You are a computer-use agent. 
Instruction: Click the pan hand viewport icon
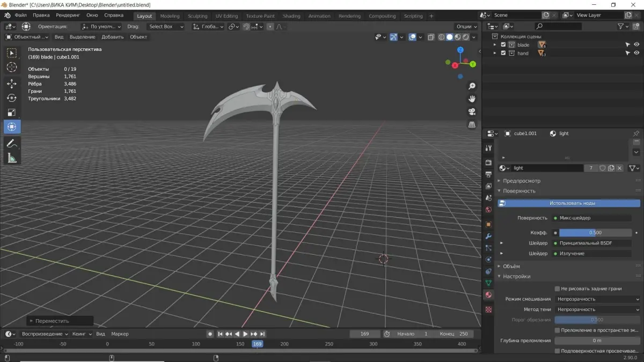pos(472,99)
